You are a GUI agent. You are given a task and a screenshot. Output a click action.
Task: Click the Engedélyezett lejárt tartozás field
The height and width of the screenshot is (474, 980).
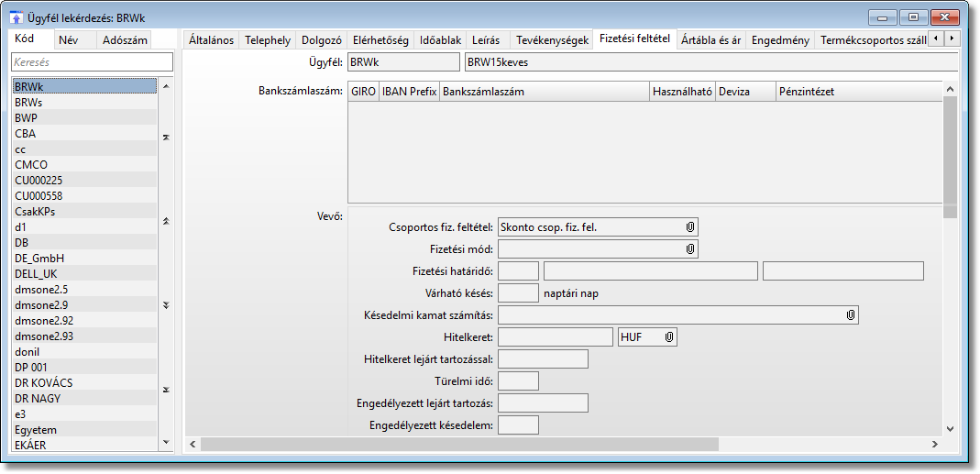click(x=543, y=403)
